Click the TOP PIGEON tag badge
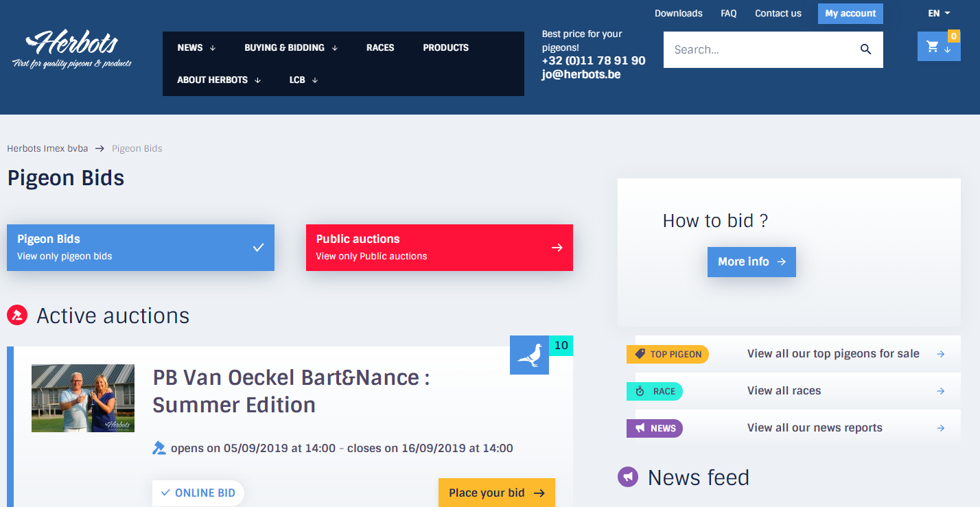The image size is (980, 507). pos(668,354)
